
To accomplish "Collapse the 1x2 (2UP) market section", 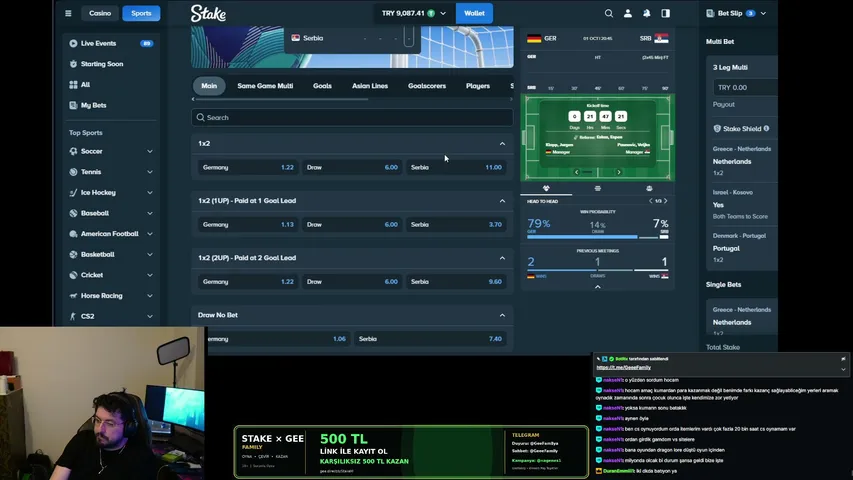I will [x=502, y=258].
